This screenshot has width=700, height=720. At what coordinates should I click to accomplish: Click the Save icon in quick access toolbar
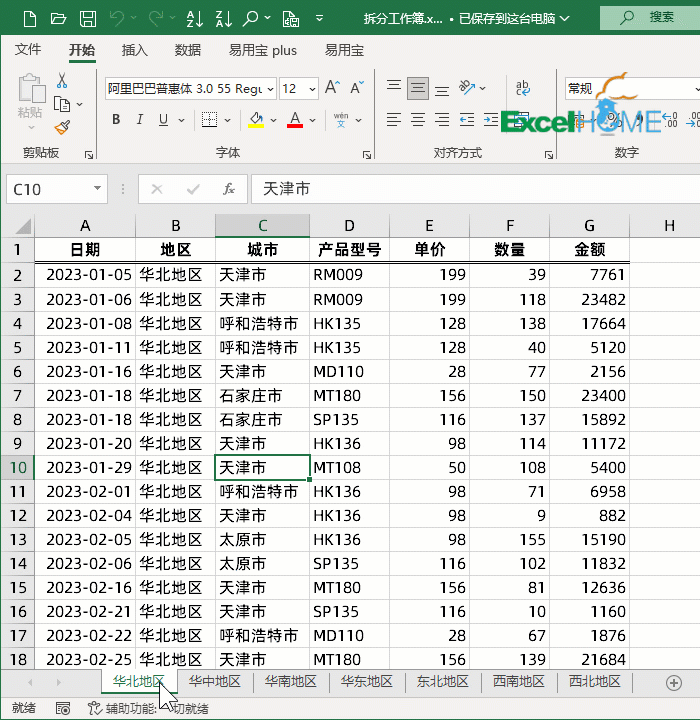click(88, 19)
